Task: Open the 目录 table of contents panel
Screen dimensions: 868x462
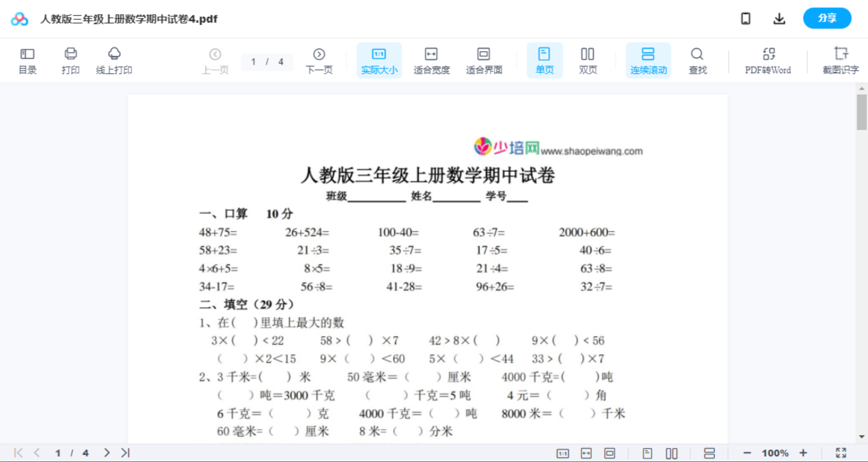Action: pos(27,60)
